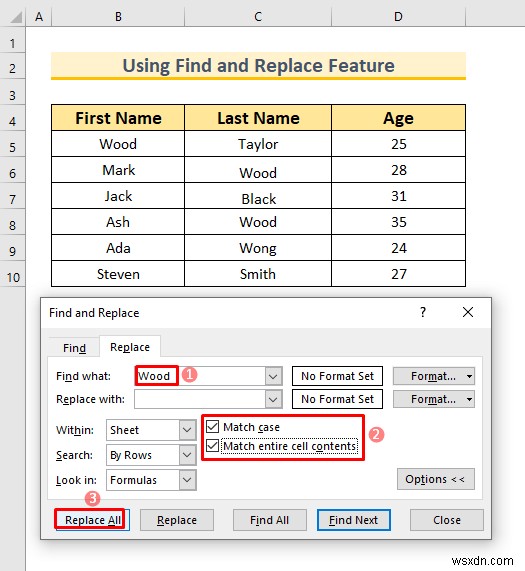Click the Find Next button
Screen dimensions: 525x571
pos(354,520)
